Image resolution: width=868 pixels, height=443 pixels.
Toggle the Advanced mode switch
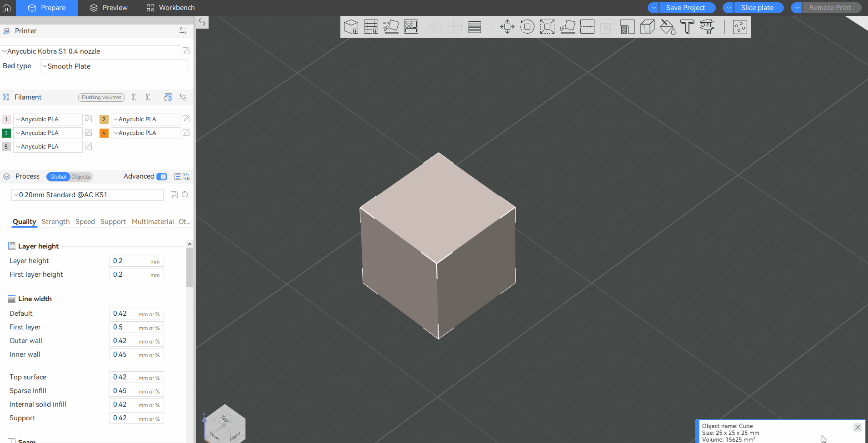click(162, 177)
